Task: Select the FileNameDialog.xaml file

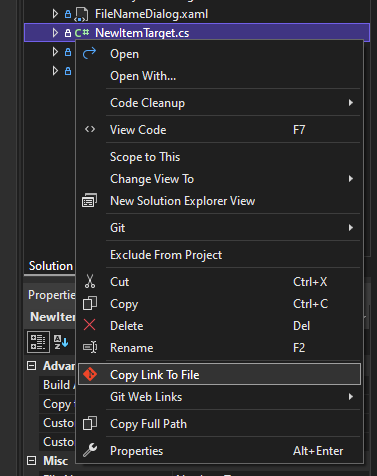Action: [x=151, y=14]
